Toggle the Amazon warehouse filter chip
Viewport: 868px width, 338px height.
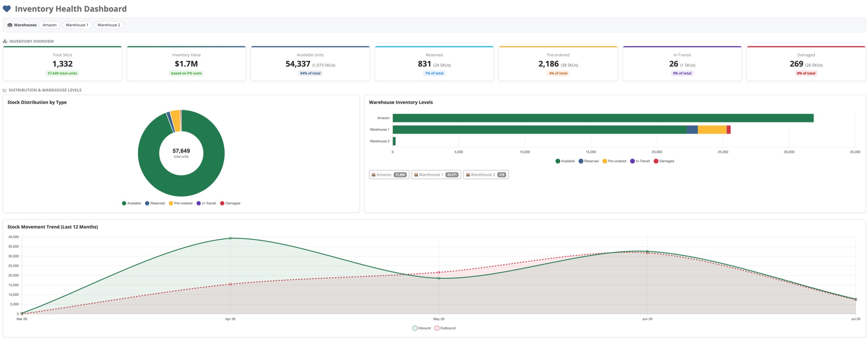(x=50, y=25)
